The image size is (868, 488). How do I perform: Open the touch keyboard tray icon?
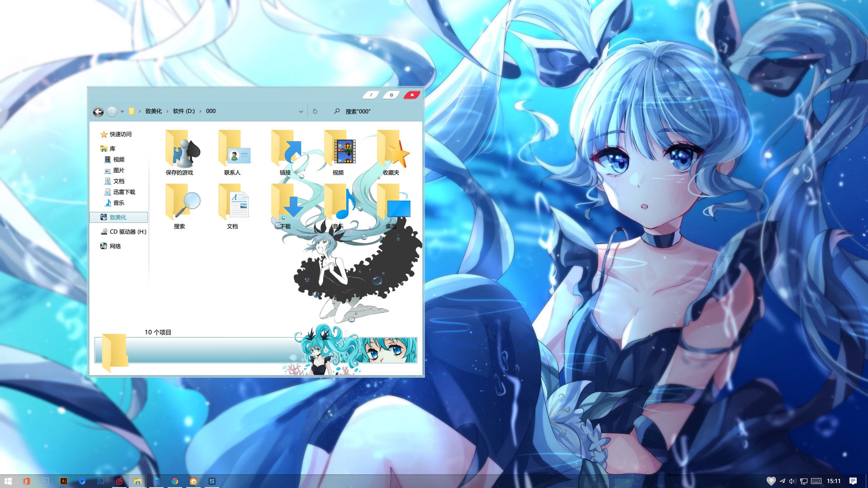point(816,481)
